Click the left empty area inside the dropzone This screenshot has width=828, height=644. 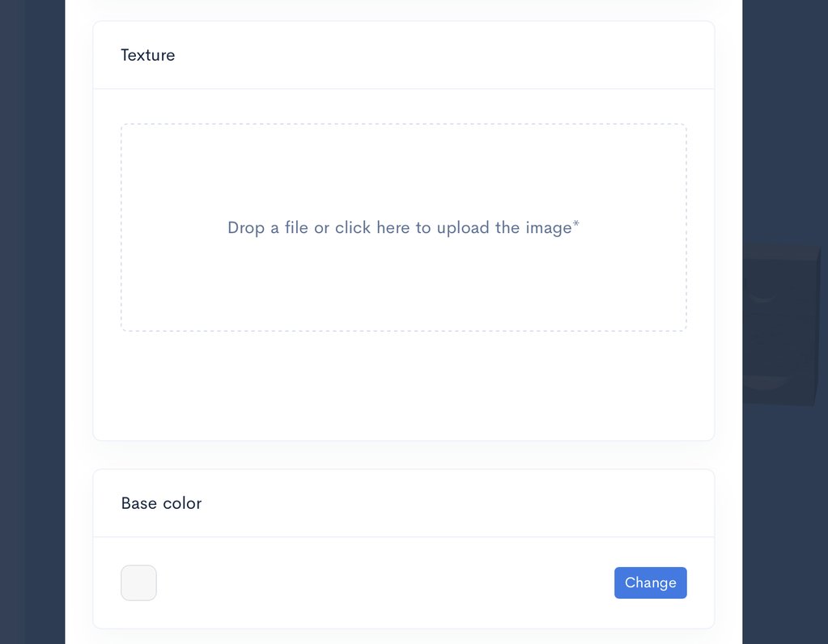(x=170, y=228)
